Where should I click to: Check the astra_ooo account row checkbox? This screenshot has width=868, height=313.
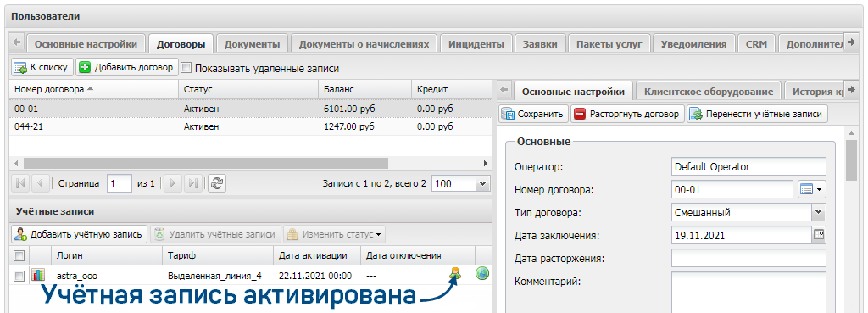point(19,276)
